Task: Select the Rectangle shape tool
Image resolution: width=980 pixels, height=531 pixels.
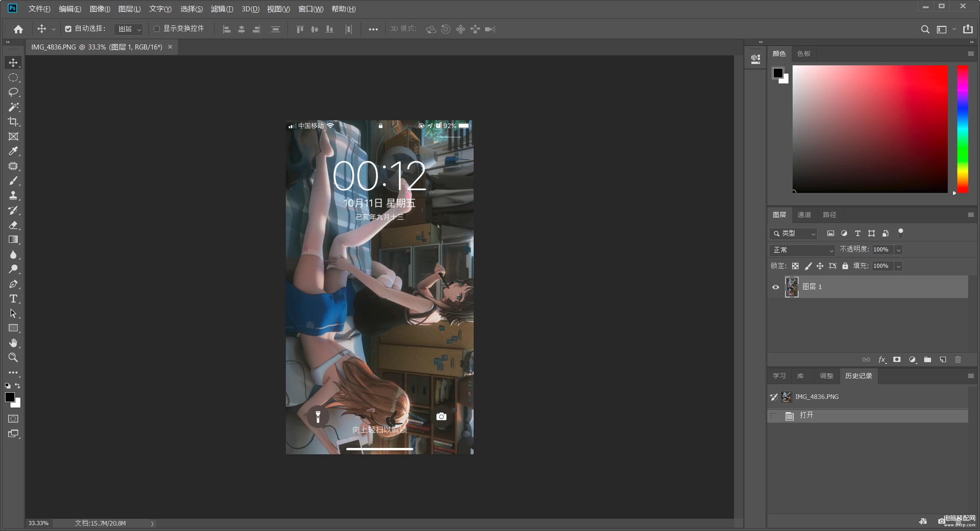Action: (x=13, y=328)
